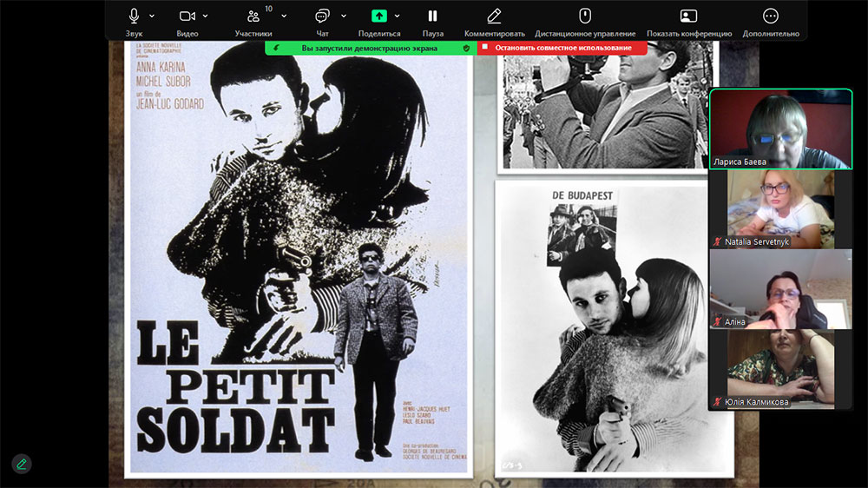Viewport: 868px width, 488px height.
Task: Click the cameraman photo in the slide
Action: (606, 107)
